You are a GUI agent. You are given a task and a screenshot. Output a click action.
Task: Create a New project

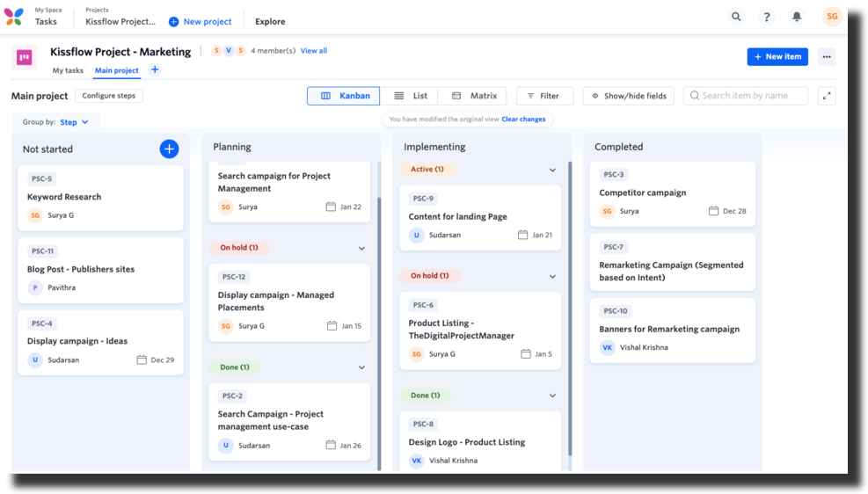pos(201,22)
